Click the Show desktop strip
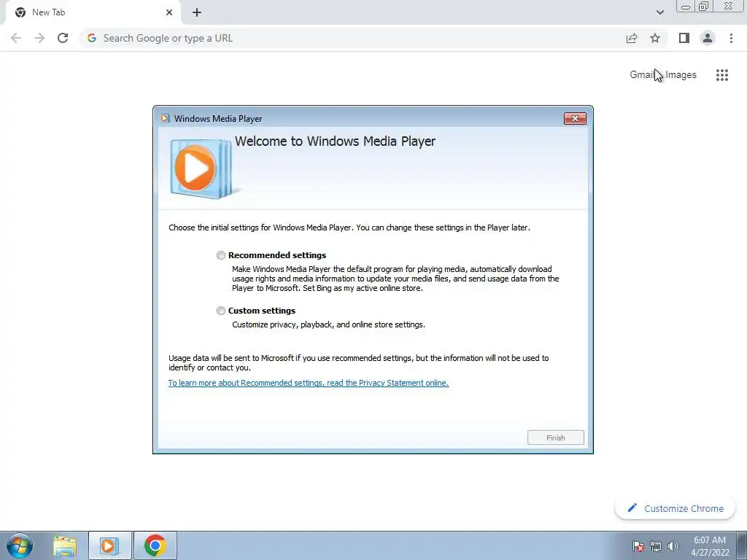The height and width of the screenshot is (560, 747). (742, 545)
